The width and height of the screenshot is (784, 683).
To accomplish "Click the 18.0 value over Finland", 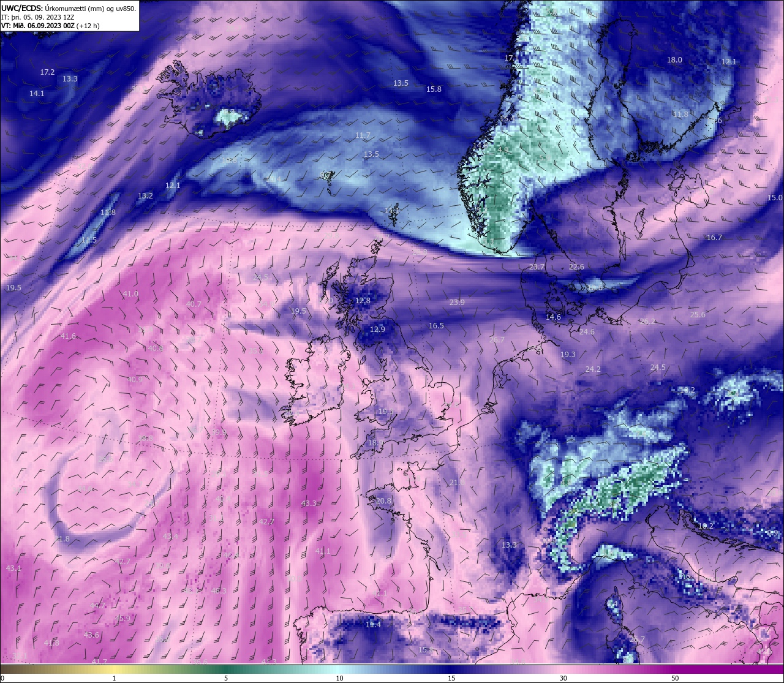I will point(674,60).
